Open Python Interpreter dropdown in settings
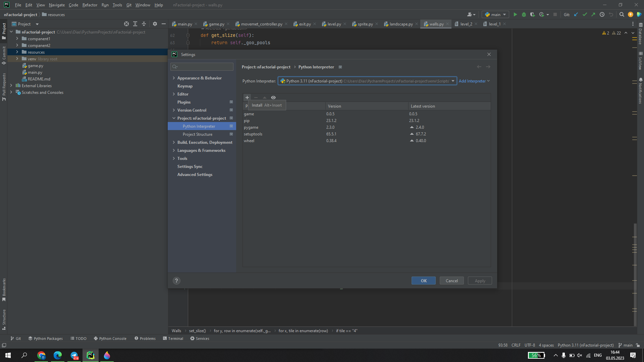 452,81
